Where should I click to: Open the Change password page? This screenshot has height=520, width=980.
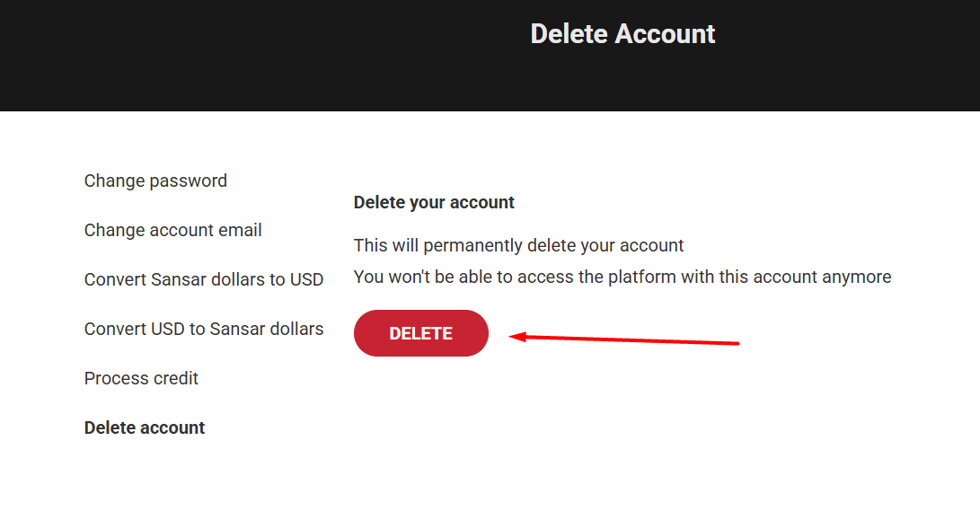155,181
